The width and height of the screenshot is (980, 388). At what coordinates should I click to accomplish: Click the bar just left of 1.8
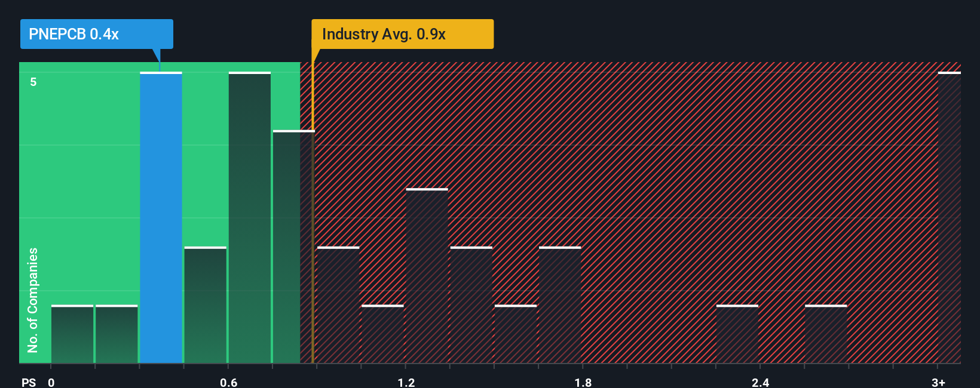(560, 304)
